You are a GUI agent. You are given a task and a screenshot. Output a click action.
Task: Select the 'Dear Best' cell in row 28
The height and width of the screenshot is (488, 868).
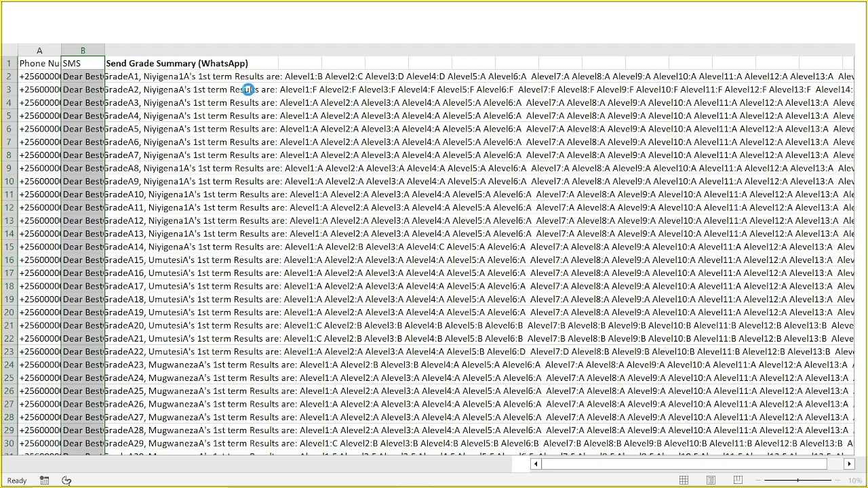(x=83, y=417)
